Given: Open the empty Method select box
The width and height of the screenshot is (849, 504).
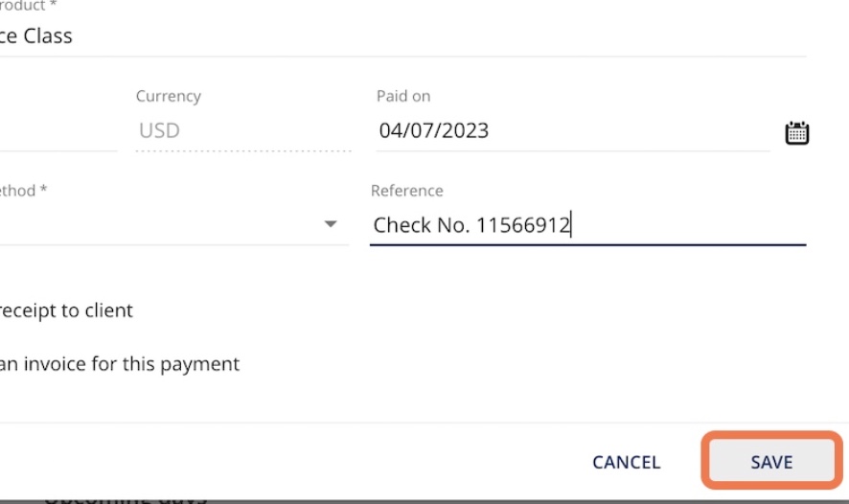Looking at the screenshot, I should click(174, 224).
